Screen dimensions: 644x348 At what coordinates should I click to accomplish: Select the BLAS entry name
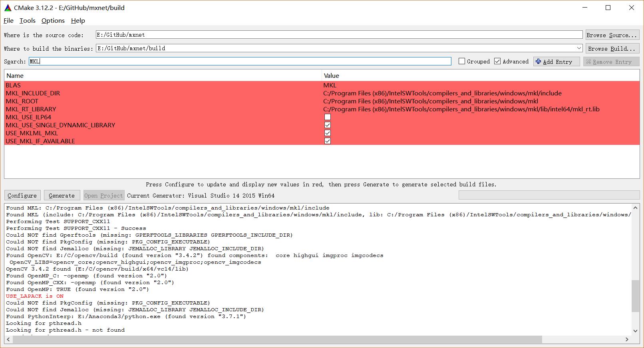click(x=13, y=85)
